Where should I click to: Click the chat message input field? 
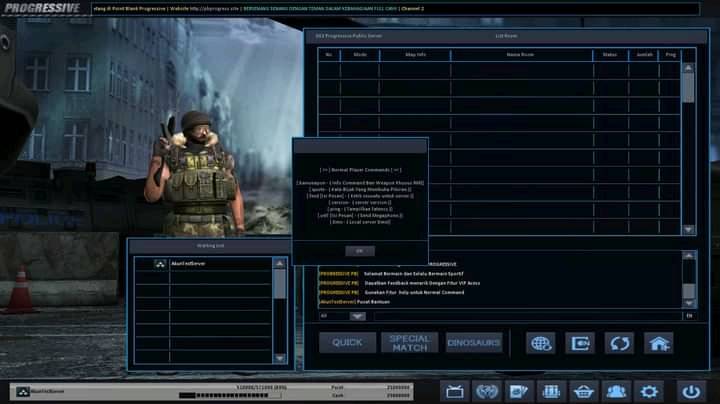[528, 316]
